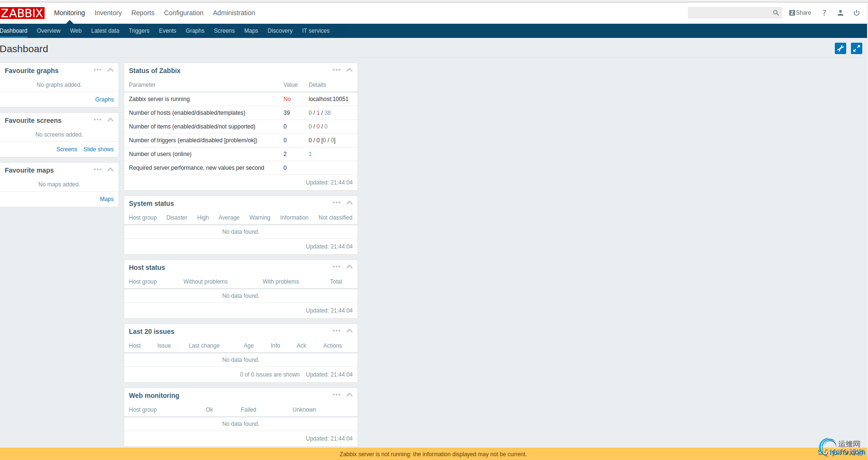Click the 'Last change' column header

click(204, 346)
